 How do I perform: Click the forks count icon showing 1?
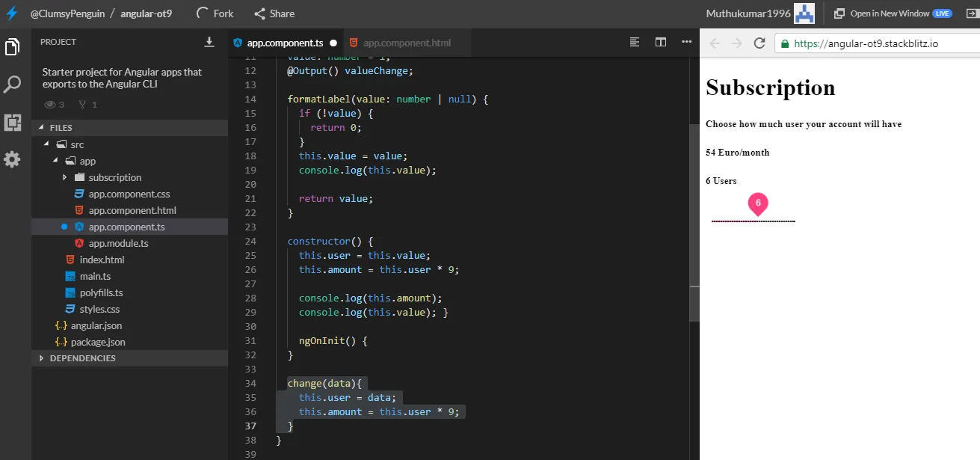pos(88,105)
